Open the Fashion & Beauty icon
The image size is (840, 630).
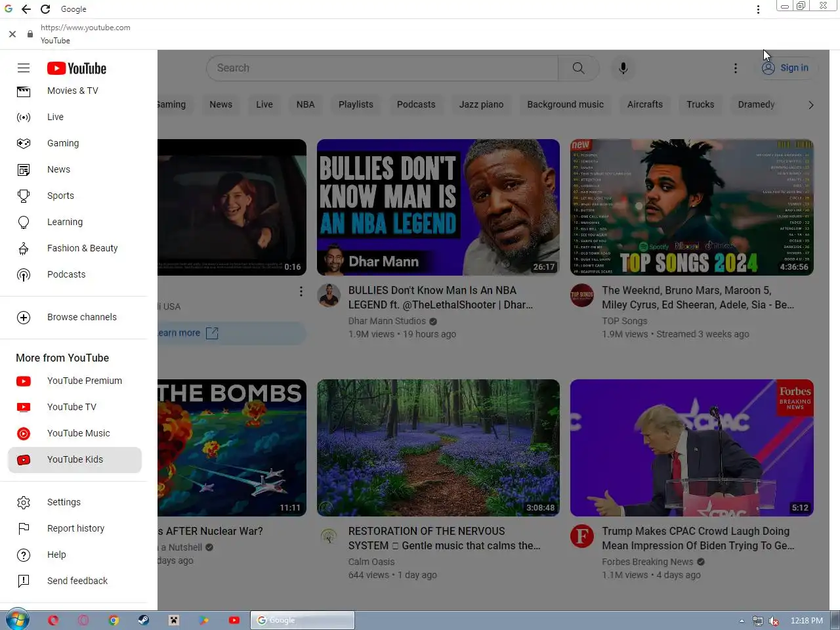[24, 249]
